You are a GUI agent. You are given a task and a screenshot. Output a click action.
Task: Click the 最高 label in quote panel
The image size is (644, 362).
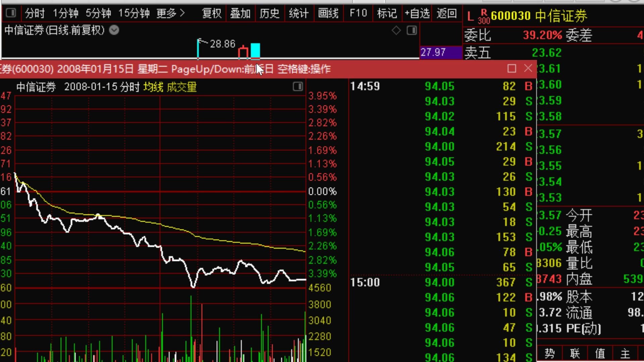point(579,231)
